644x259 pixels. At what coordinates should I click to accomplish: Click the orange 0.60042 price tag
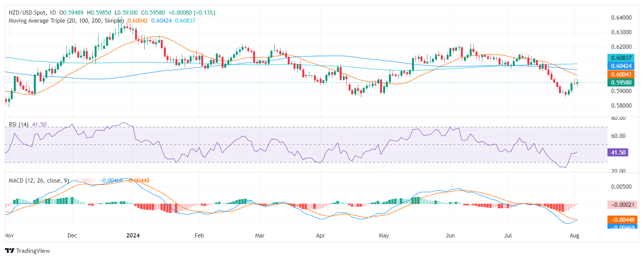621,75
